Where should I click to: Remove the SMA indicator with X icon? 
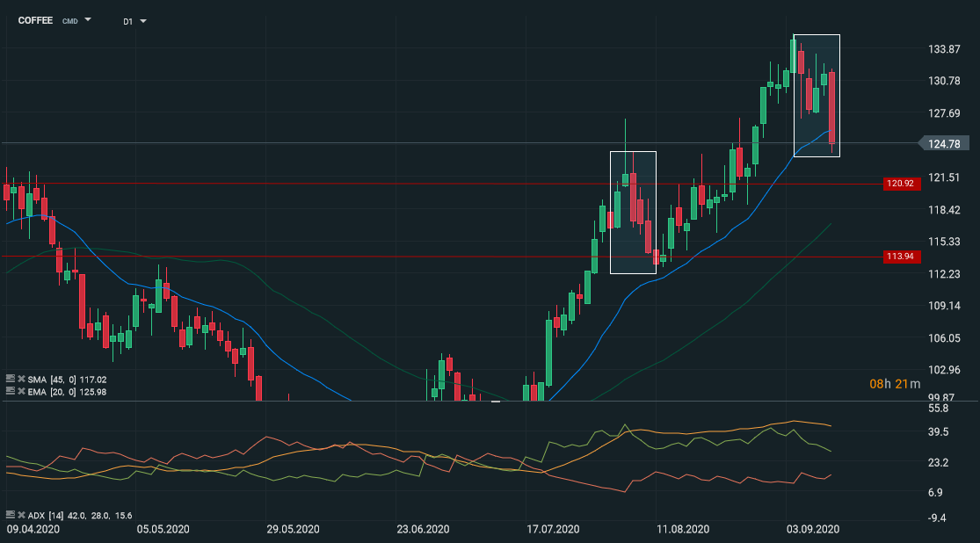[x=21, y=380]
